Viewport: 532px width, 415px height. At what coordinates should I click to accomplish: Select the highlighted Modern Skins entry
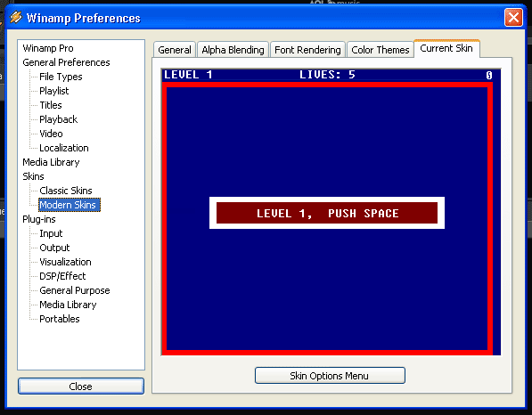tap(70, 205)
